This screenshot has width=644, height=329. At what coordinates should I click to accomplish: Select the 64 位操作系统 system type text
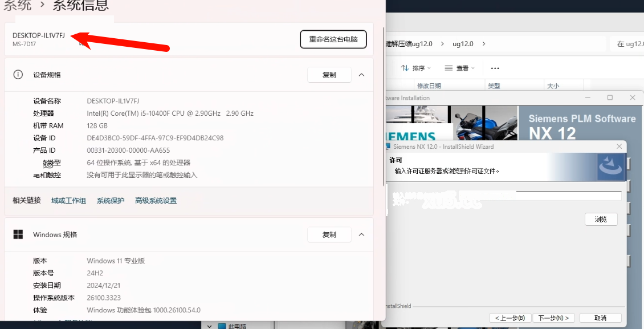pyautogui.click(x=138, y=163)
